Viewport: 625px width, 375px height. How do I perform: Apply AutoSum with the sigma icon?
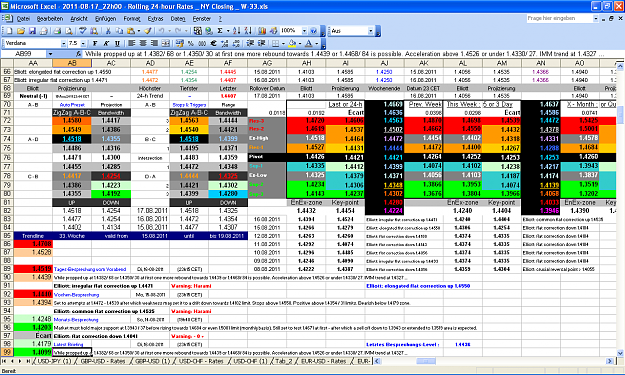220,31
